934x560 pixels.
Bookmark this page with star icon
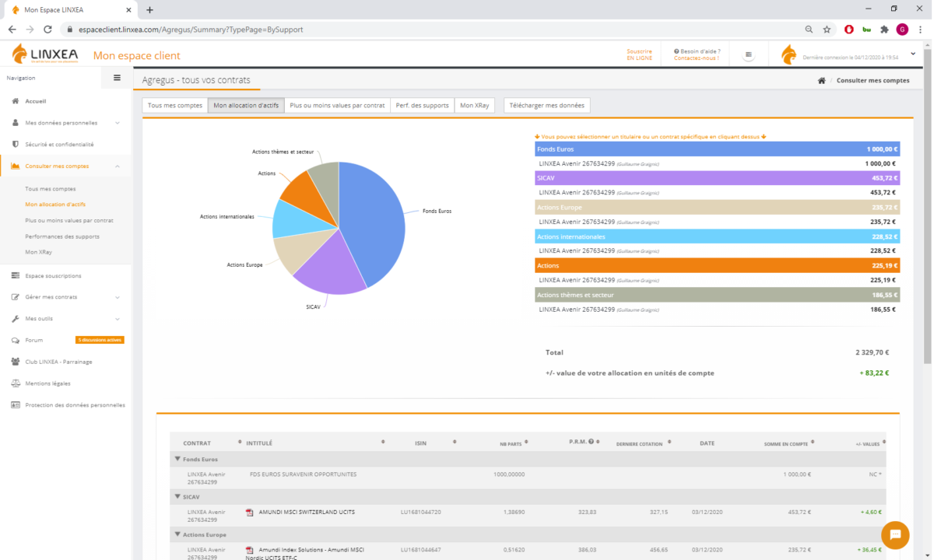(x=827, y=30)
